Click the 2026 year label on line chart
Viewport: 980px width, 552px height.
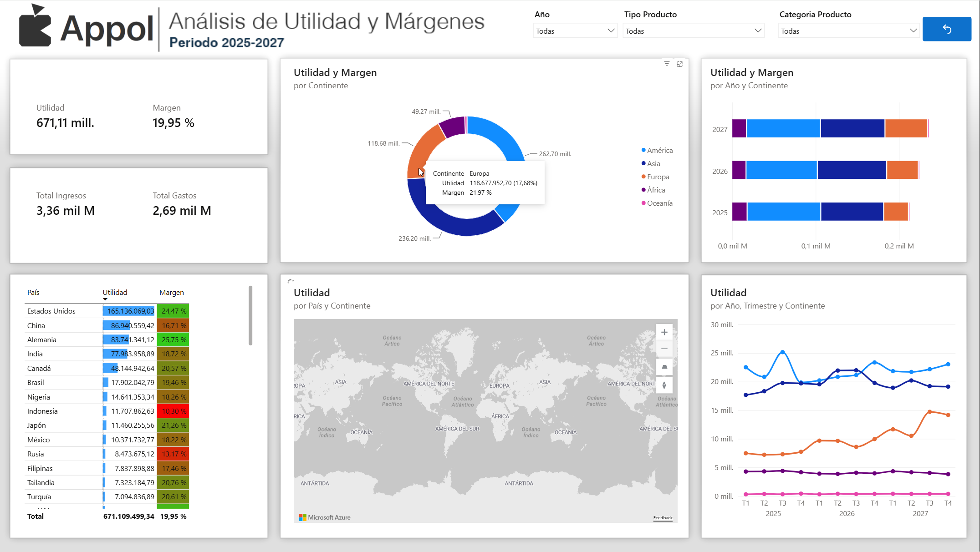point(847,513)
